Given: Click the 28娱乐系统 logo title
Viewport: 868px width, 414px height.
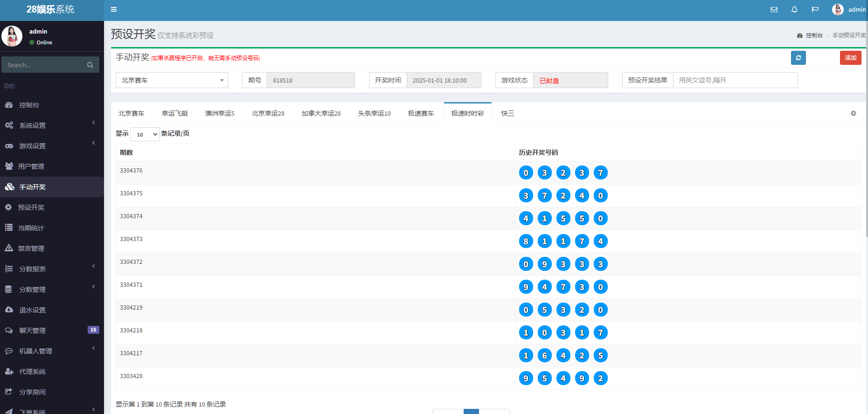Looking at the screenshot, I should tap(50, 9).
